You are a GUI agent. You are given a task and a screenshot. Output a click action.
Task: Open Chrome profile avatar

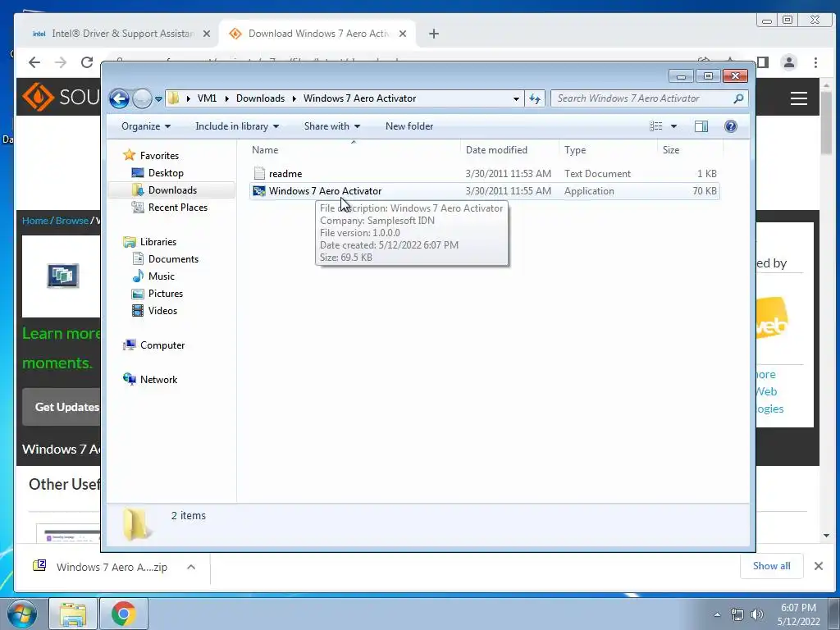tap(789, 62)
